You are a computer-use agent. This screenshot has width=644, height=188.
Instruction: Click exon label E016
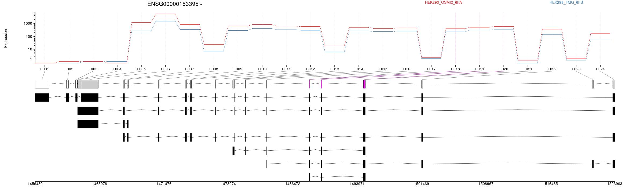[x=407, y=69]
